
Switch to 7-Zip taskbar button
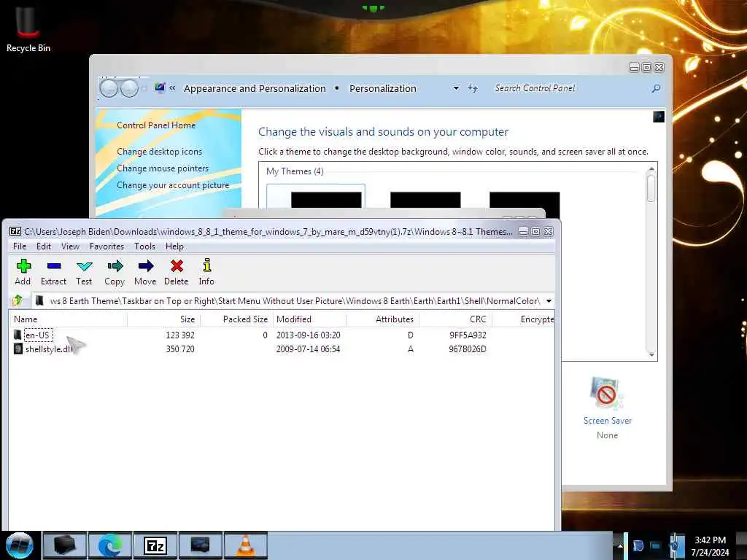(155, 545)
